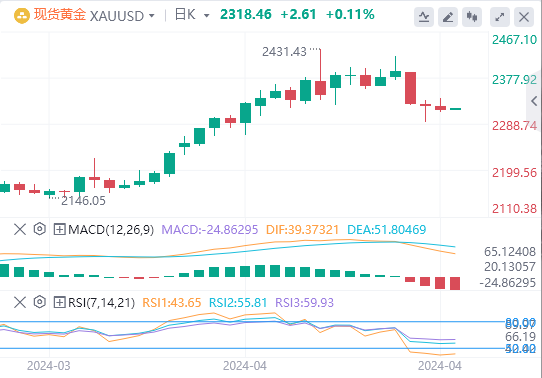This screenshot has height=378, width=542.
Task: Click the gold coin icon beside 现货黄金
Action: (x=21, y=16)
